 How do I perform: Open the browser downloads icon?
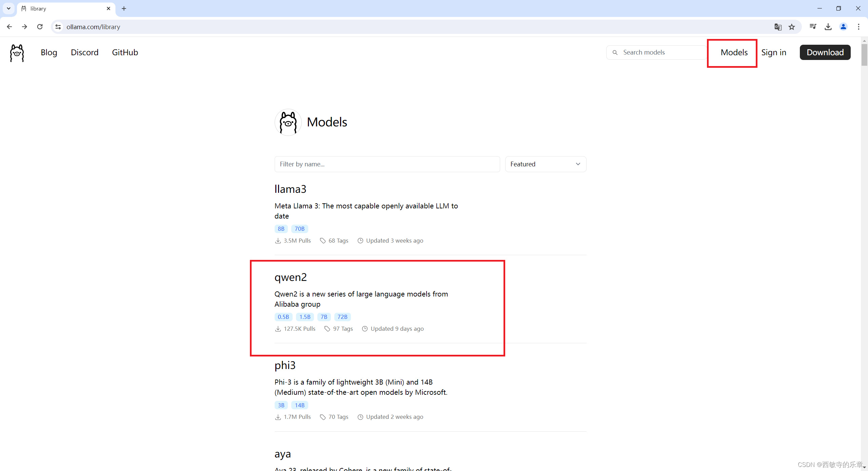(828, 27)
